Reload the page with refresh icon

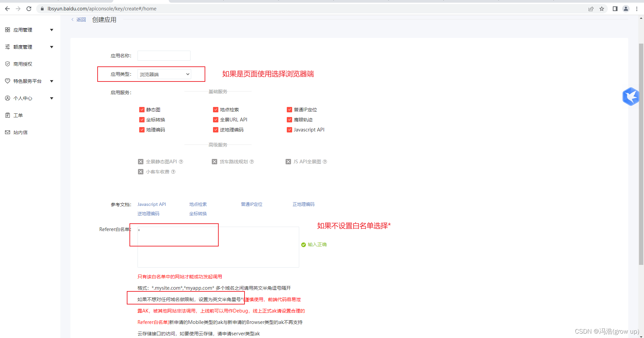(29, 9)
